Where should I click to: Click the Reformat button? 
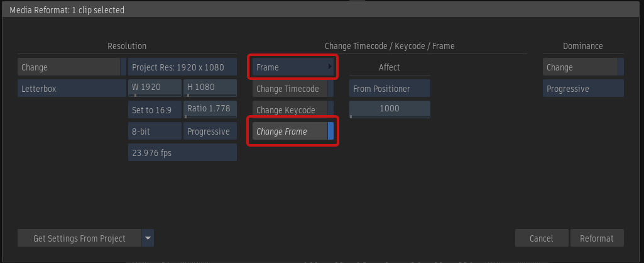597,238
